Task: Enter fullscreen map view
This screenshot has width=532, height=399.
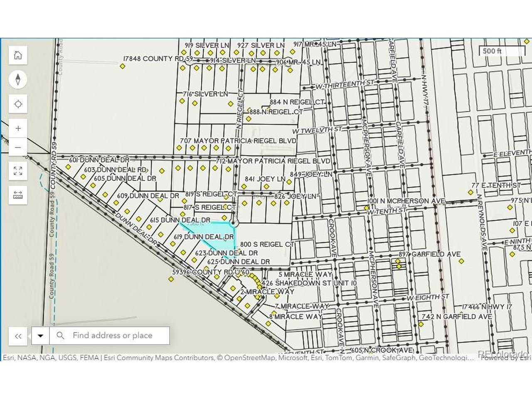Action: coord(18,171)
